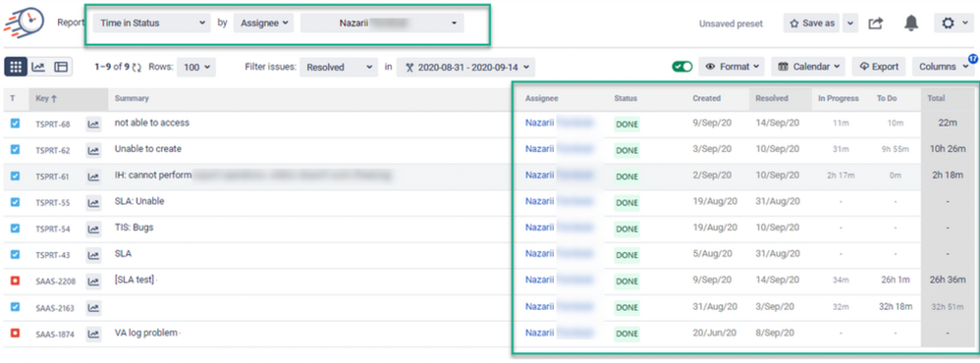Click summary "TIS: Bugs"
Image resolution: width=980 pixels, height=363 pixels.
click(x=134, y=228)
